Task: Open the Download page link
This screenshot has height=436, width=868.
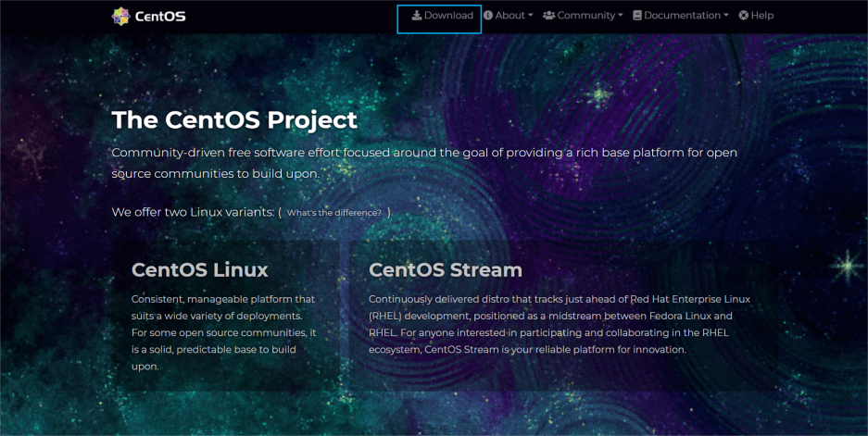Action: 443,16
